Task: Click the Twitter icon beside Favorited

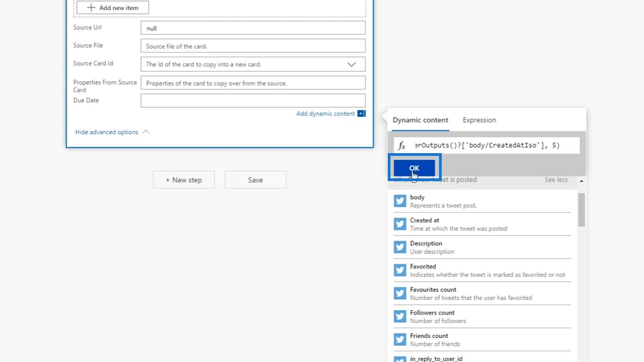Action: [400, 270]
